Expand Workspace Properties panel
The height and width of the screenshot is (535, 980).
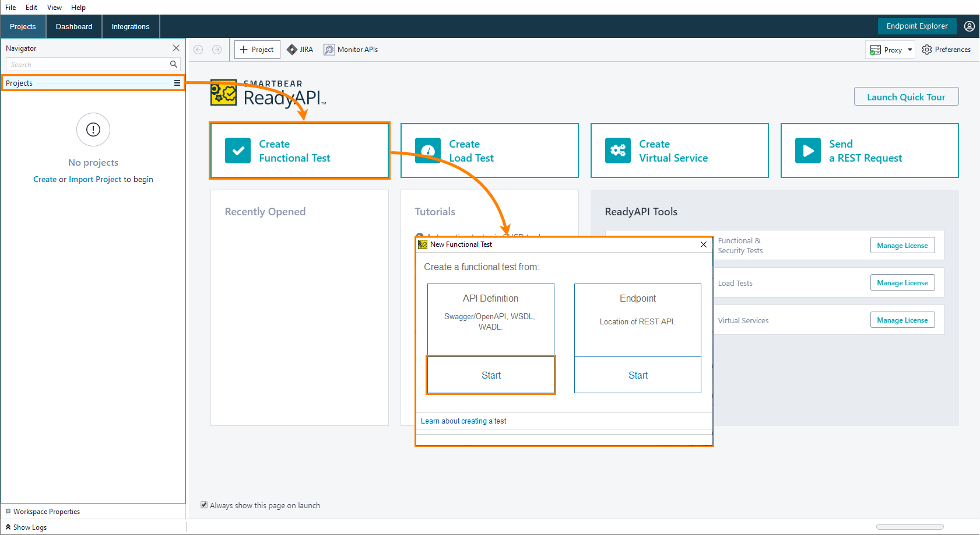tap(8, 511)
